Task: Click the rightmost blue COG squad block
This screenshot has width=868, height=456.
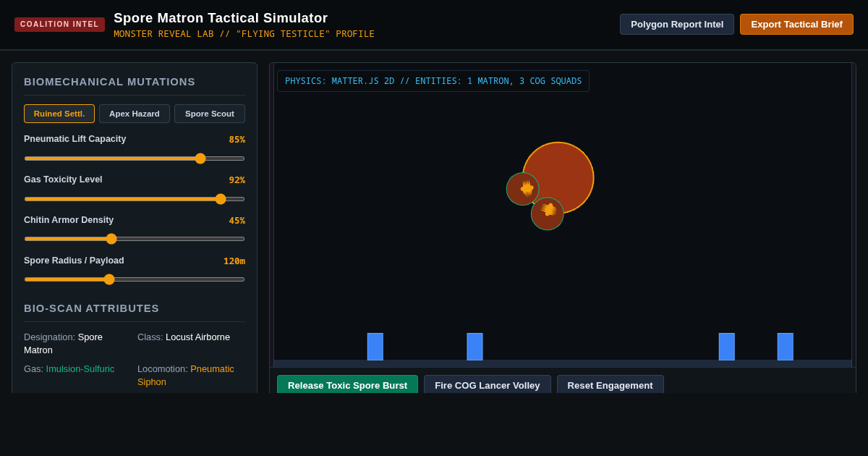Action: pyautogui.click(x=786, y=347)
